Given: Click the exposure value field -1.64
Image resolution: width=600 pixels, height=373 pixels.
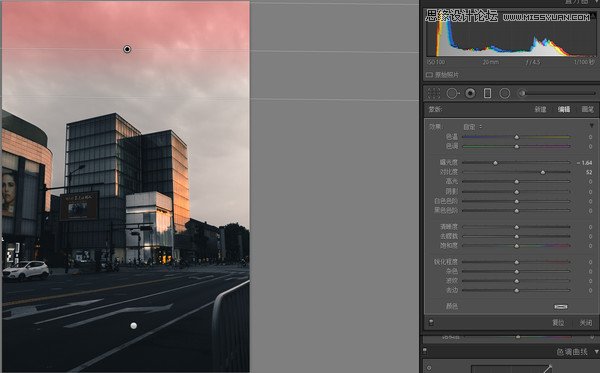Looking at the screenshot, I should click(x=584, y=163).
